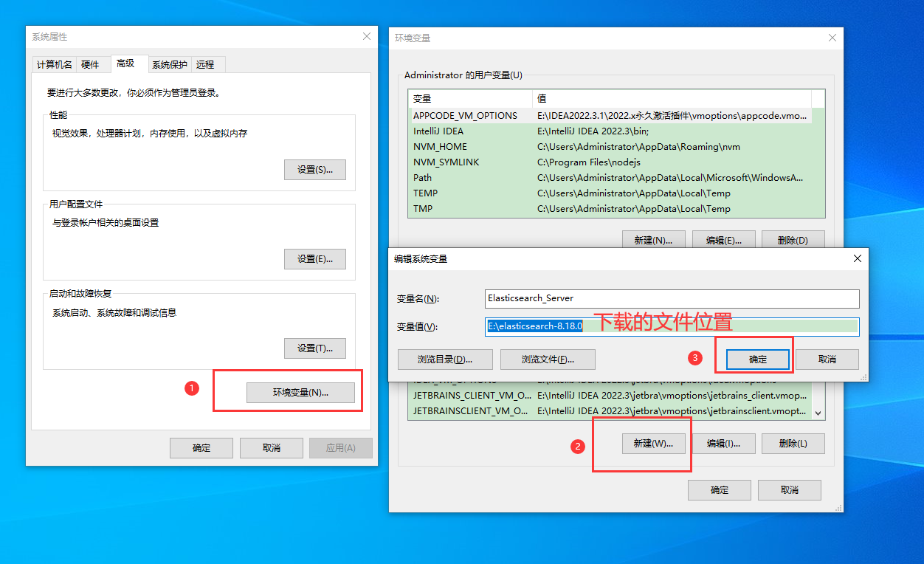Image resolution: width=924 pixels, height=564 pixels.
Task: Click the 变量 column header
Action: pyautogui.click(x=470, y=98)
